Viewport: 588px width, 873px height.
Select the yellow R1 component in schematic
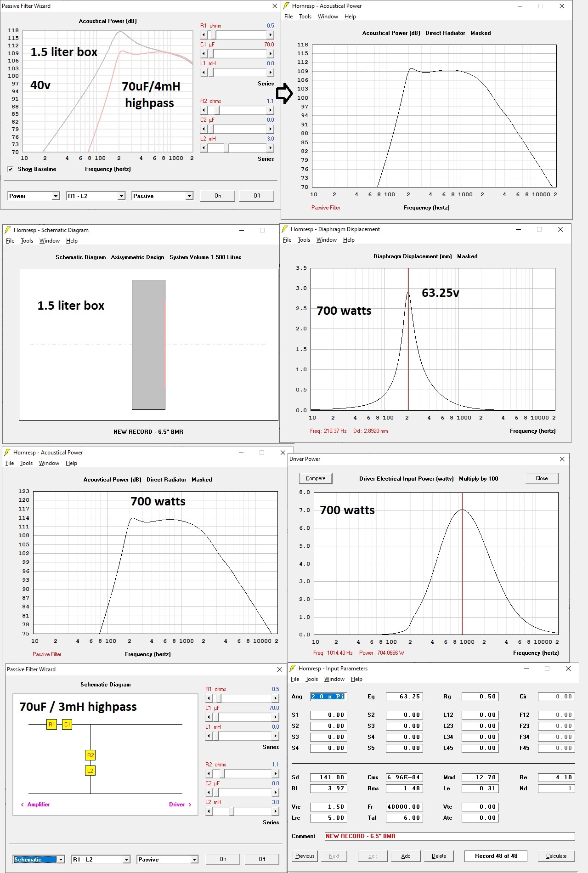[x=52, y=725]
